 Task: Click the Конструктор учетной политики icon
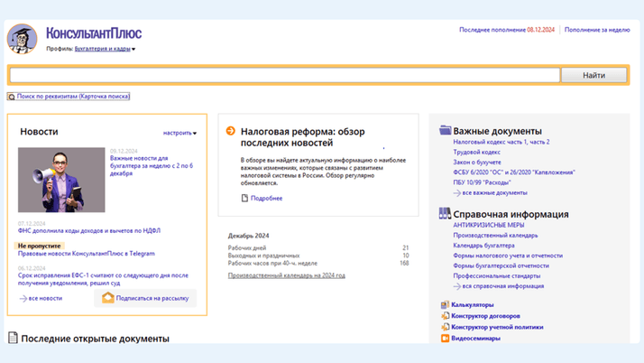[445, 327]
